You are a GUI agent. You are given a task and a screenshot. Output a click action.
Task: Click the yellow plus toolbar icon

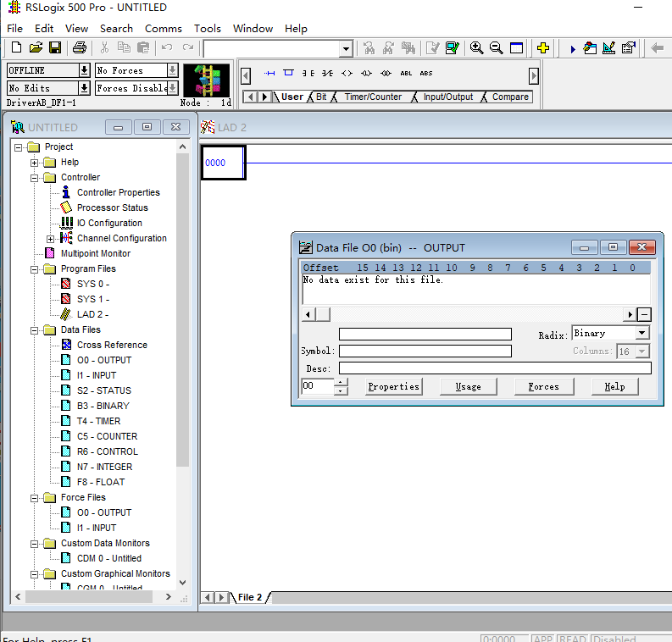tap(543, 48)
